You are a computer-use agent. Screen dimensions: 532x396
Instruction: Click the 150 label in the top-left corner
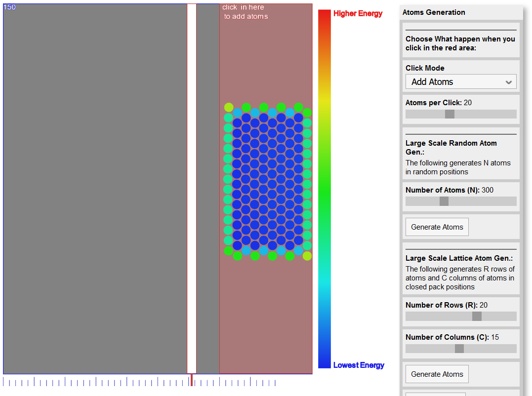(9, 7)
